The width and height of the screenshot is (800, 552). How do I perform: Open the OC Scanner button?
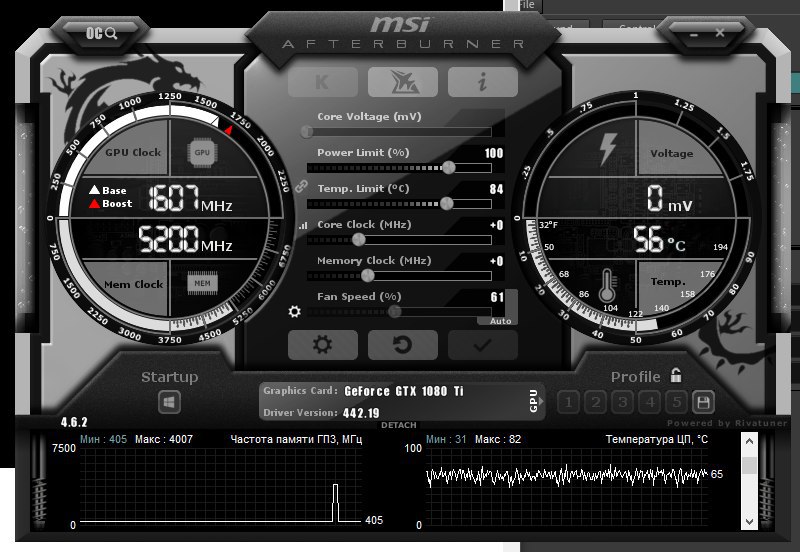(102, 34)
